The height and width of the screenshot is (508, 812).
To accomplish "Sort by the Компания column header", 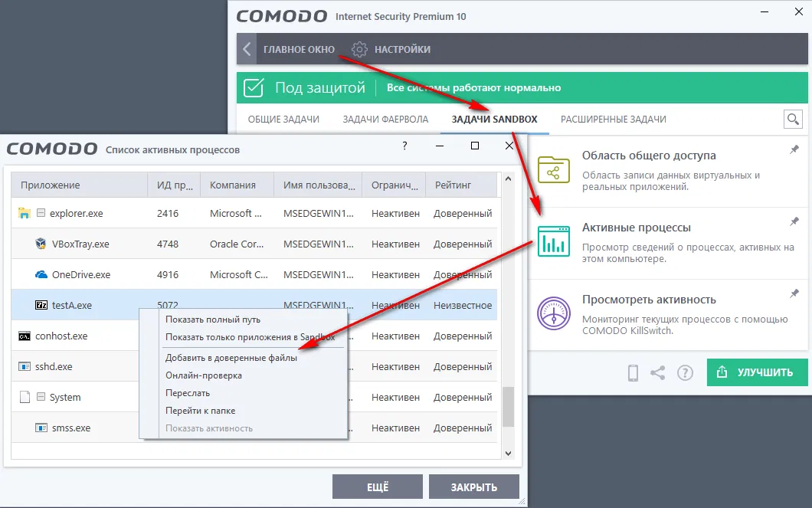I will pos(237,185).
